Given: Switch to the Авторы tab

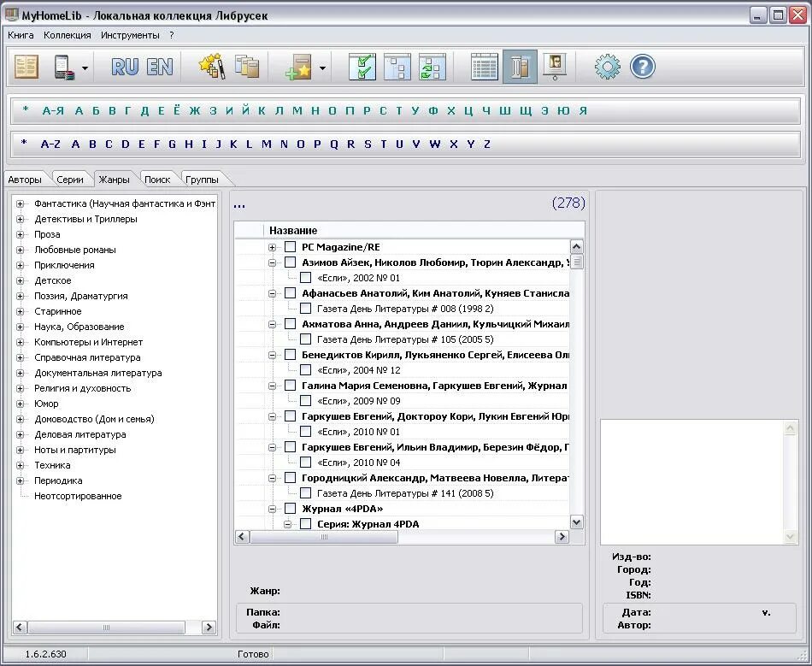Looking at the screenshot, I should 24,180.
